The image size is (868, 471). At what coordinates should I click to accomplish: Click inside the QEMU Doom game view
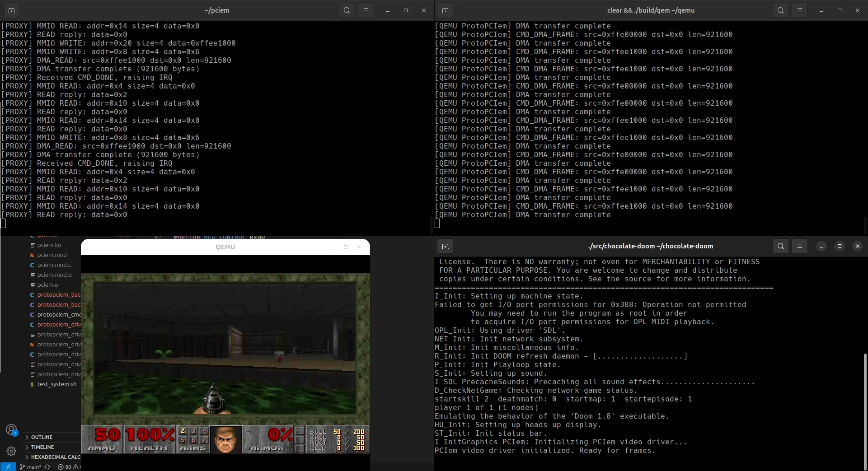[225, 344]
